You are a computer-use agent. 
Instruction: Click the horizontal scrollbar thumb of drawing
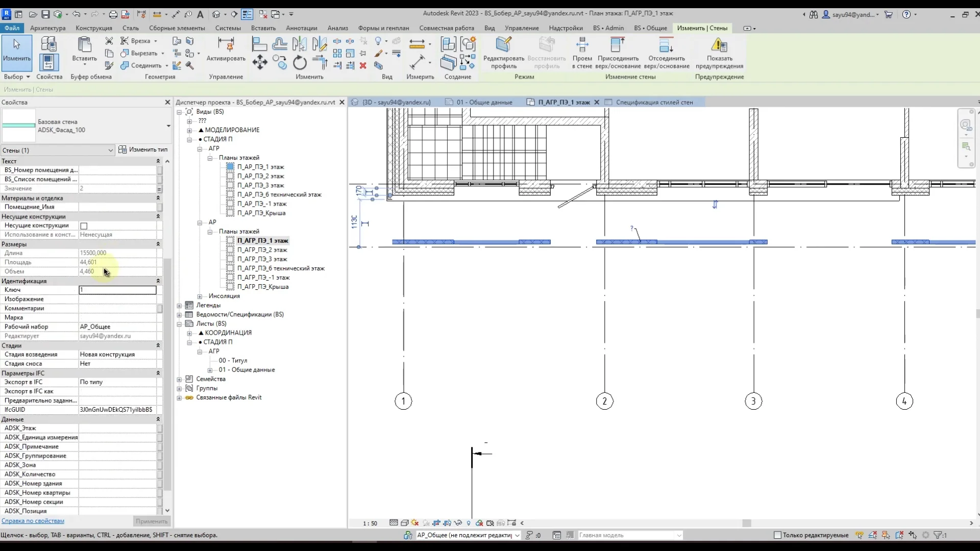pos(746,523)
